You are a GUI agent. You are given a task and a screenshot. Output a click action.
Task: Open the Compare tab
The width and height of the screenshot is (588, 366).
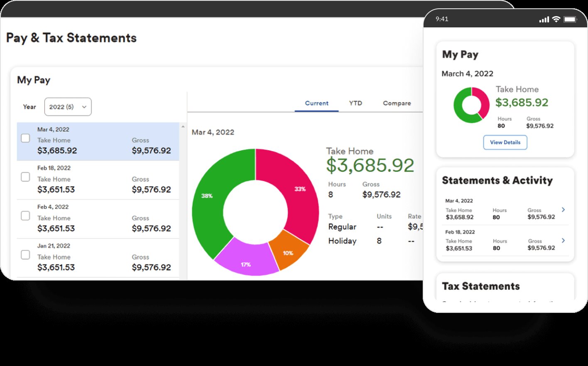pyautogui.click(x=397, y=103)
